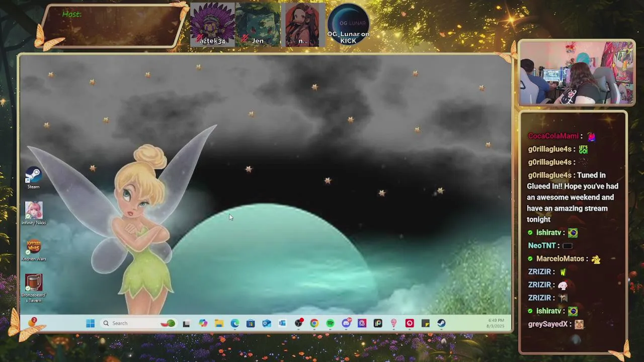Screen dimensions: 644x362
Task: Open the red circle taskbar app
Action: (x=410, y=323)
